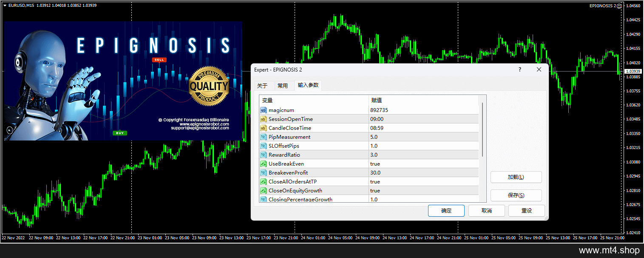
Task: Select the SLOffsetPips variable name
Action: (x=284, y=146)
